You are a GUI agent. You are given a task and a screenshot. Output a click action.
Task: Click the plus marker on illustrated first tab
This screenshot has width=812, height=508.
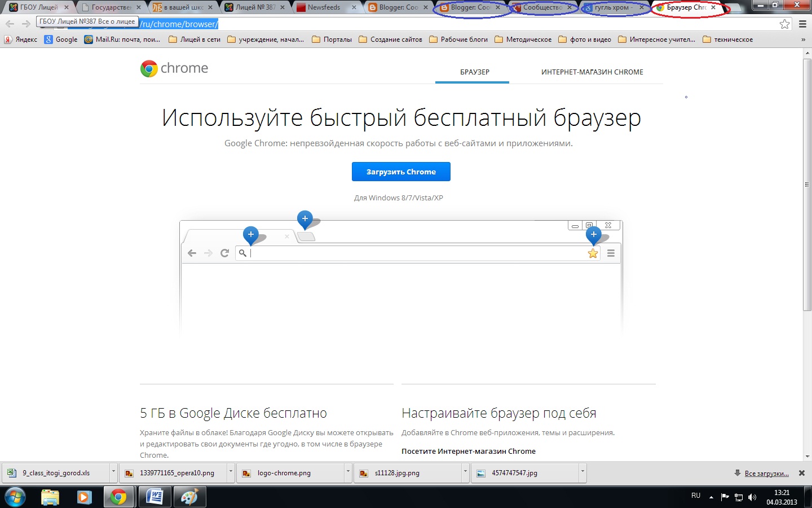tap(251, 234)
